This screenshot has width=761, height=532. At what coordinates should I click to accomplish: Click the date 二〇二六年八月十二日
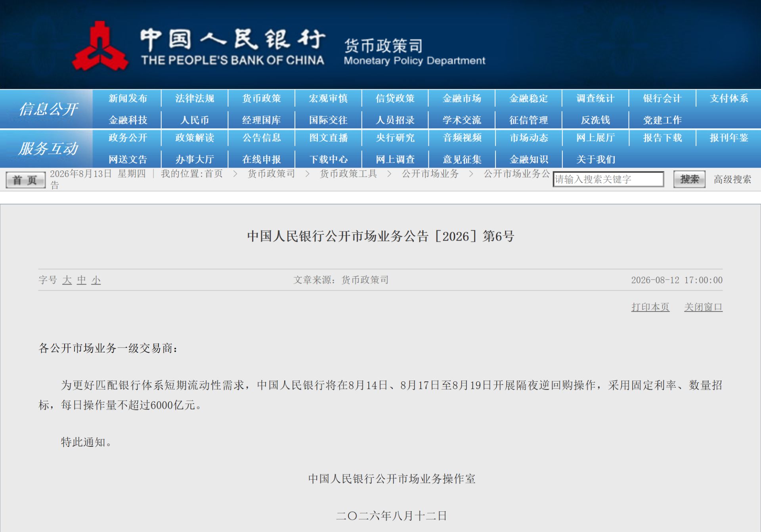[392, 516]
